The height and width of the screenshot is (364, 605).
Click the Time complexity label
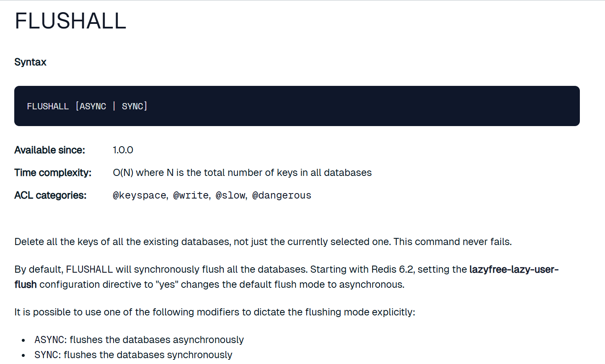click(53, 173)
